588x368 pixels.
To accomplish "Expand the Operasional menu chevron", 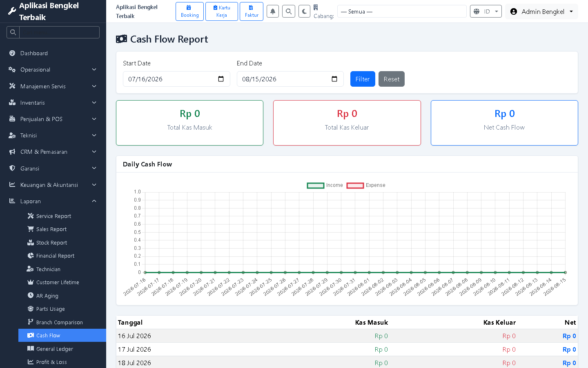I will 94,70.
